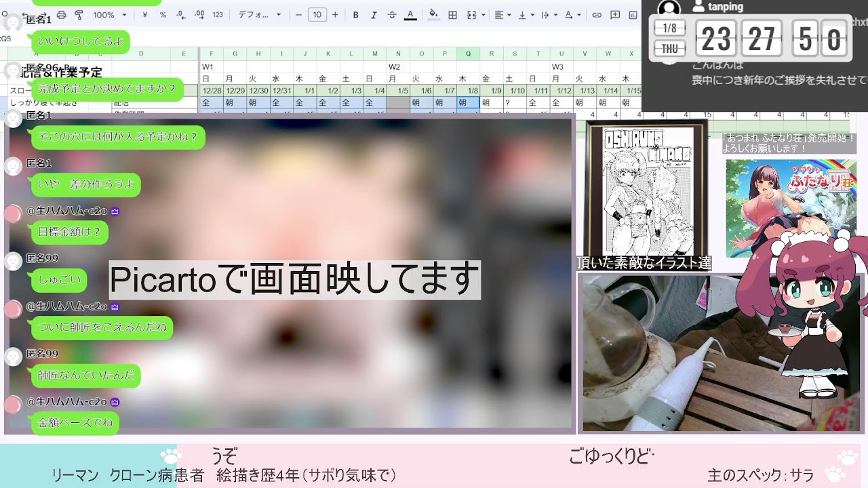Click the date cell 1/8
The width and height of the screenshot is (868, 488).
click(x=468, y=91)
